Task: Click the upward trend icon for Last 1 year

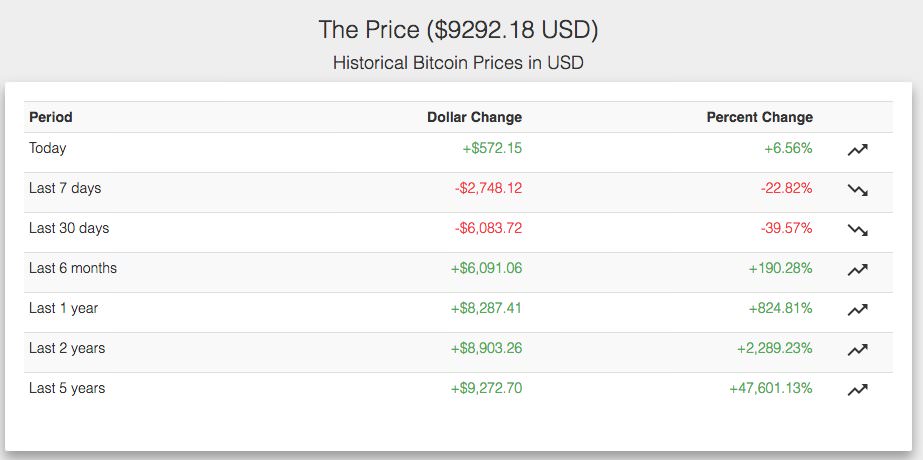Action: point(858,310)
